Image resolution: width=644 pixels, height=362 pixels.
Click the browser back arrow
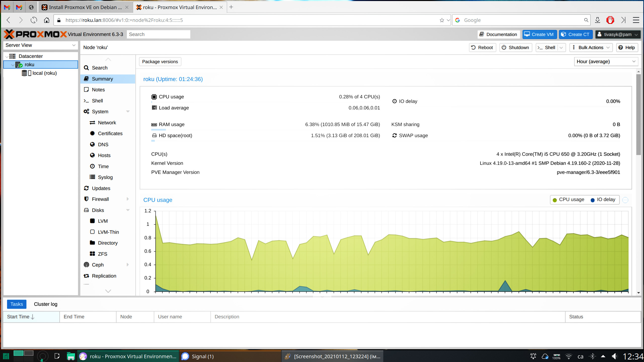(8, 20)
